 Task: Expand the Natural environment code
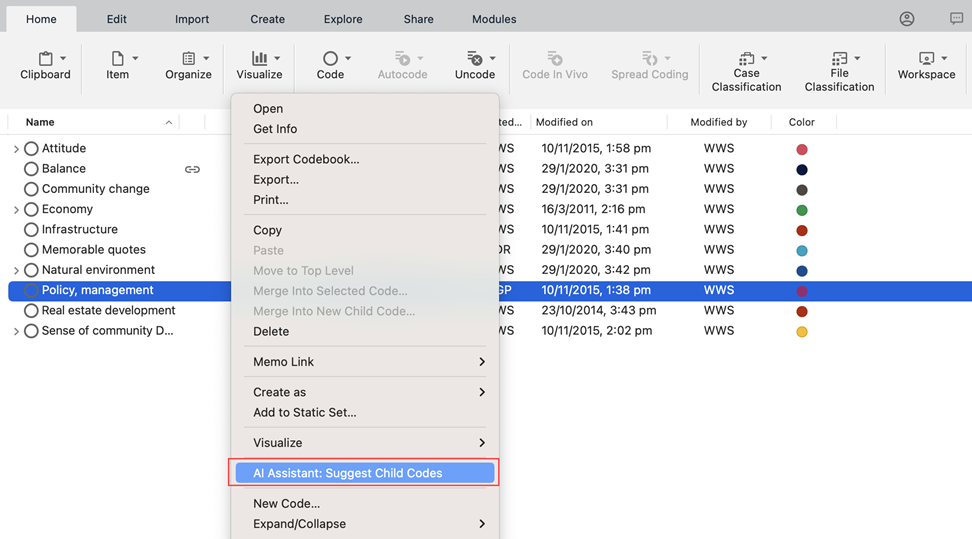(x=16, y=270)
